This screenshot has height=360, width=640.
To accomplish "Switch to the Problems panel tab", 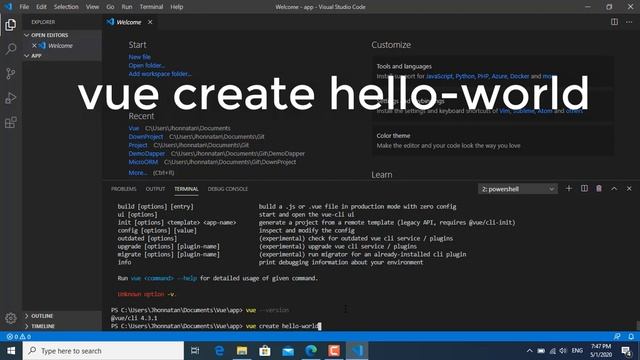I will click(x=124, y=189).
